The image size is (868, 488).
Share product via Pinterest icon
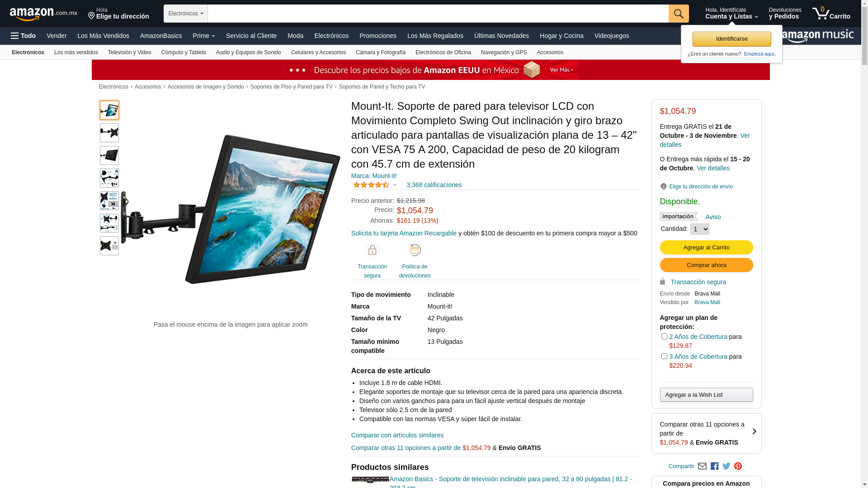(738, 466)
